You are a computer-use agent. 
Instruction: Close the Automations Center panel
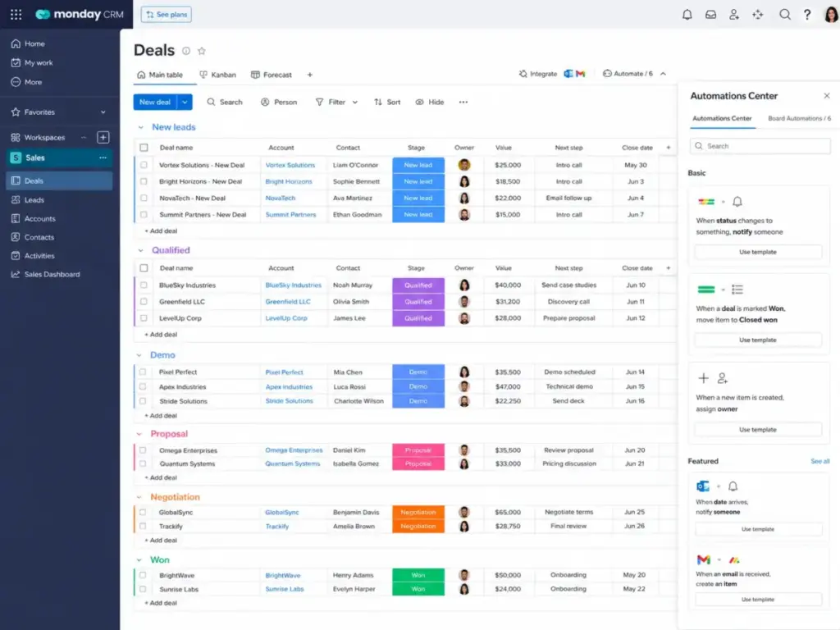click(827, 96)
